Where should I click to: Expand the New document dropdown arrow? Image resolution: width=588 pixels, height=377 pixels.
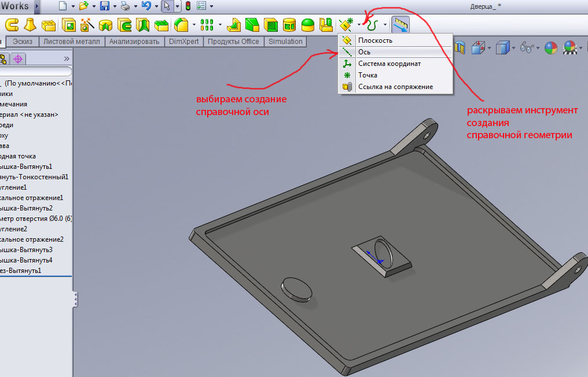click(x=73, y=6)
